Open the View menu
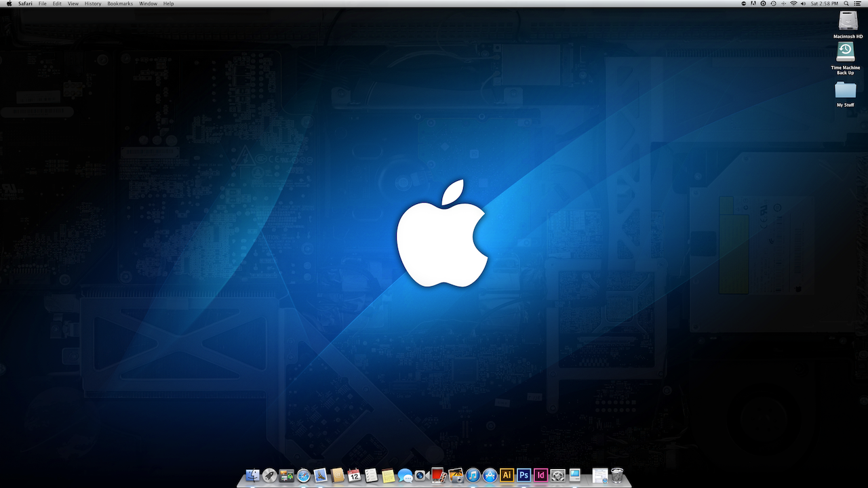Screen dimensions: 868x488 tap(73, 3)
